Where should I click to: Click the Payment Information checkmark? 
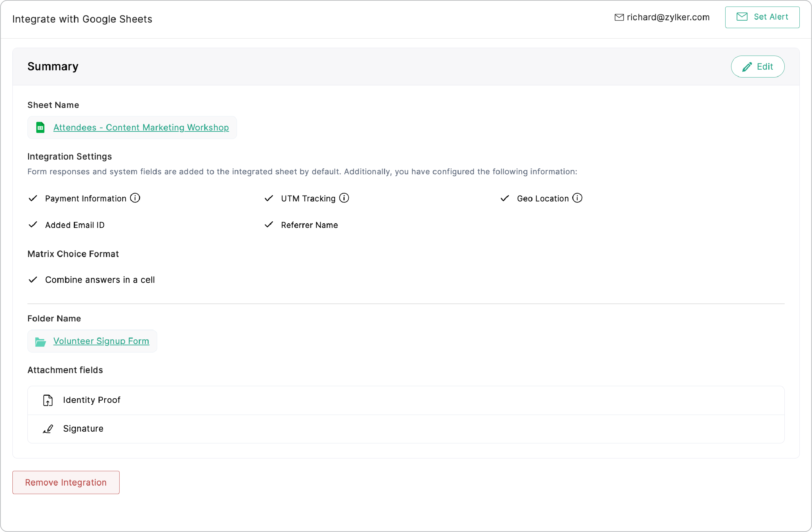(33, 198)
